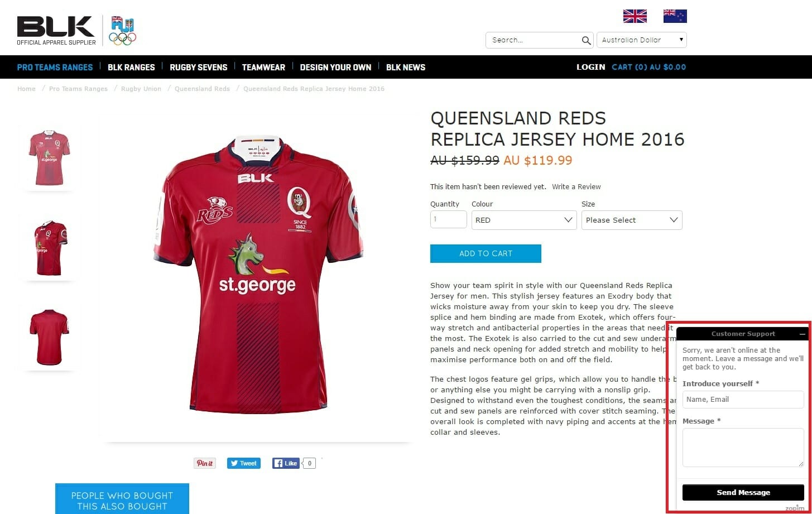Click the Add to Cart button

[x=486, y=253]
